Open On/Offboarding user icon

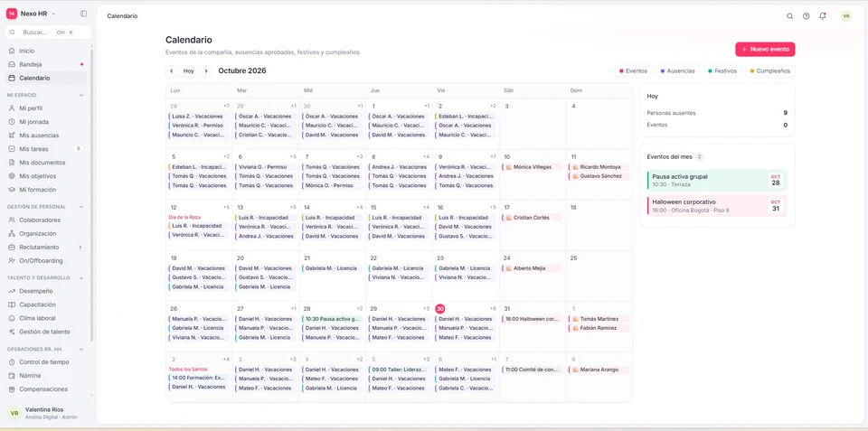tap(12, 260)
